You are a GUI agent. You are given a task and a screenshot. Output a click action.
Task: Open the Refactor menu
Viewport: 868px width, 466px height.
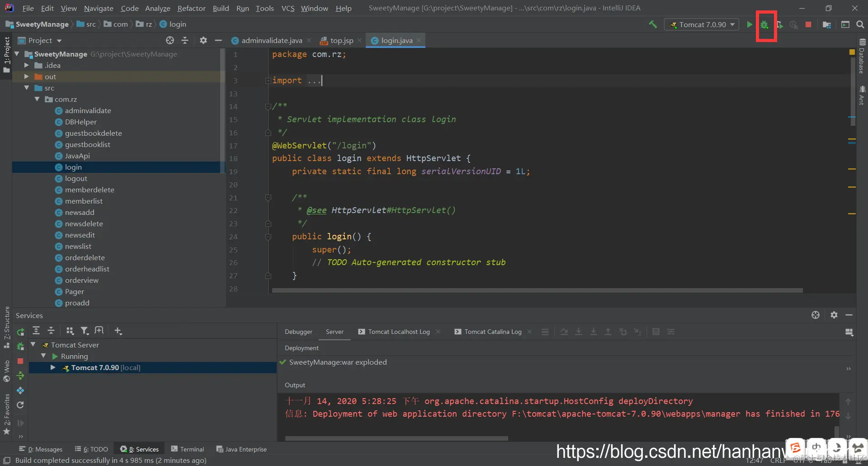[x=191, y=8]
